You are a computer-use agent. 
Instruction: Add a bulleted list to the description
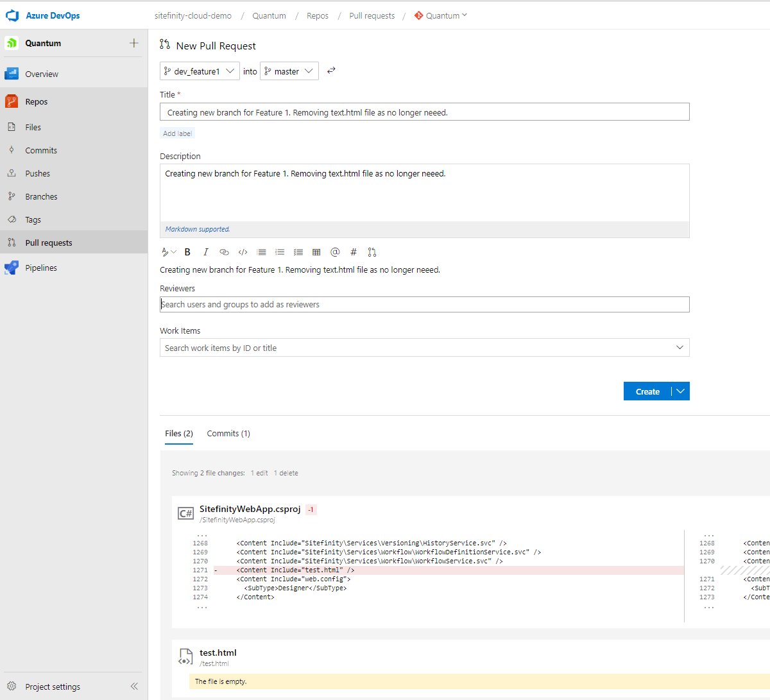pos(261,252)
